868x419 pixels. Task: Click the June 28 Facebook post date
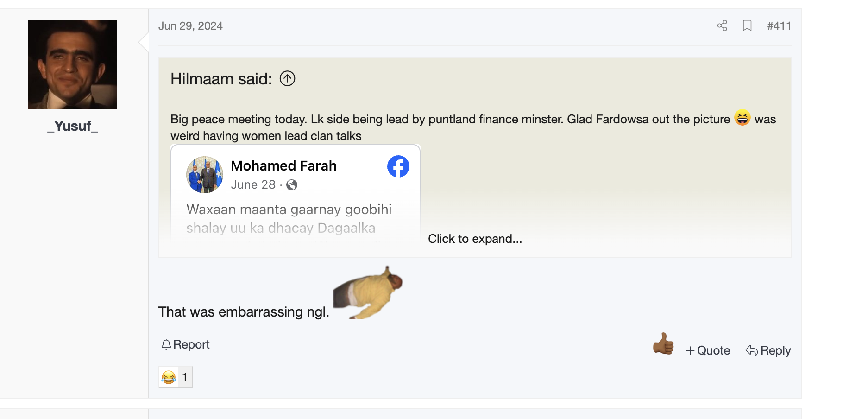pos(253,185)
